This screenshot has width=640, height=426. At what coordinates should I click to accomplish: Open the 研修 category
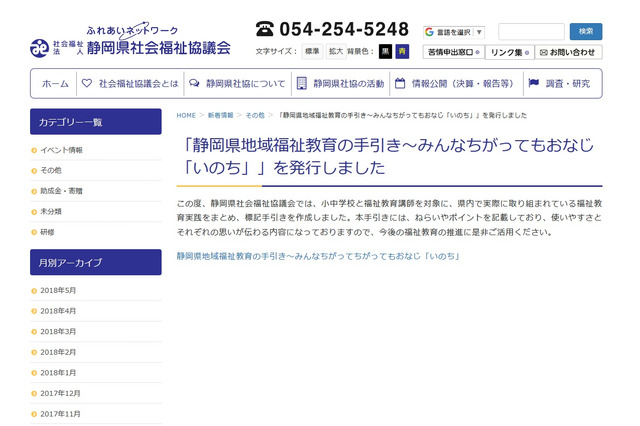coord(47,232)
